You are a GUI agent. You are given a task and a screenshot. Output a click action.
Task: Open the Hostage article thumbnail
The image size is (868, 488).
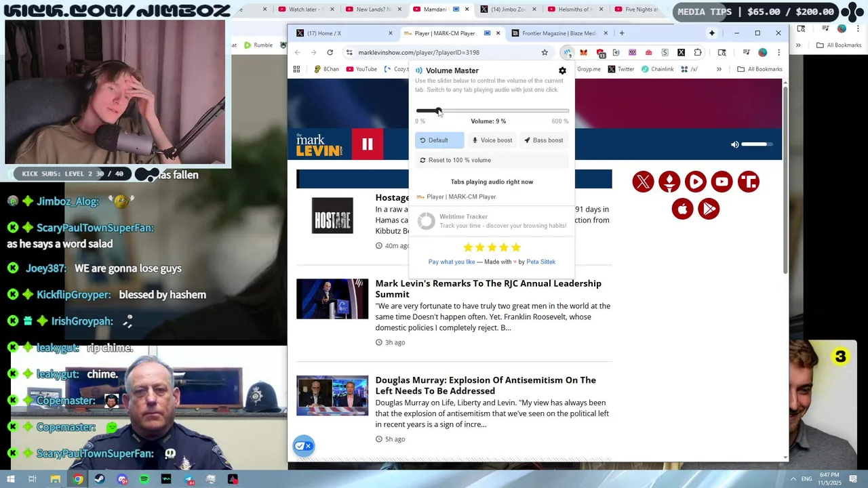(332, 216)
